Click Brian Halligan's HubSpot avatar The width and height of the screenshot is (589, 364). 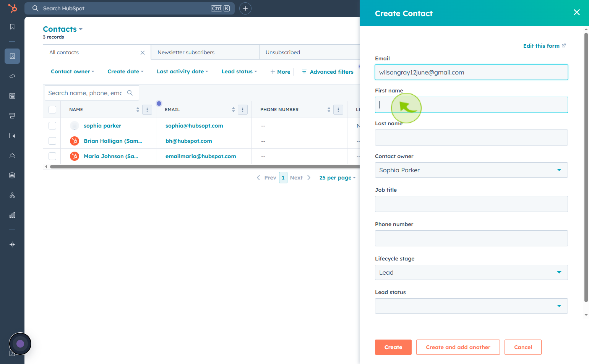tap(75, 141)
